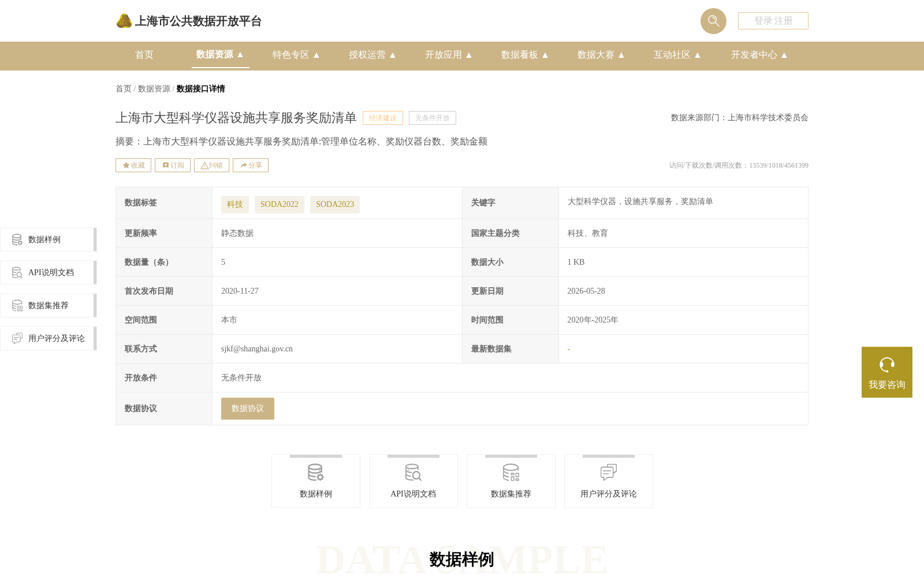Click the 登录 注册 button
Viewport: 924px width, 578px height.
773,21
